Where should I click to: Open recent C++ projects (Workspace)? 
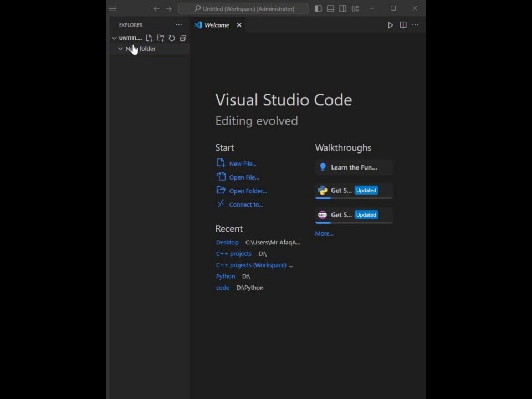tap(251, 265)
